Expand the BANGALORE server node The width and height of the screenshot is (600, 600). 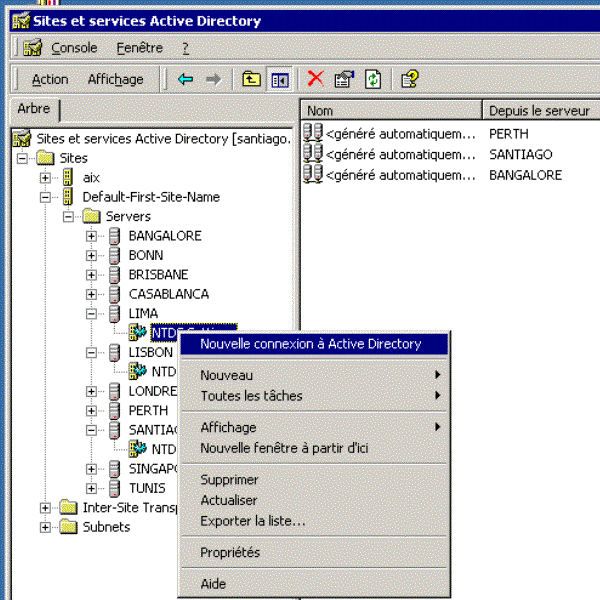(91, 236)
